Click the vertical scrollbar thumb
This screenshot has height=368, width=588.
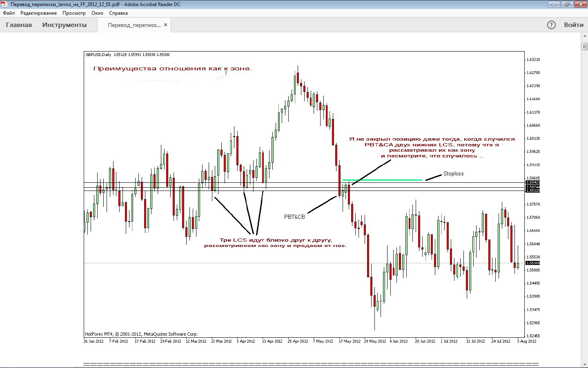[x=584, y=47]
